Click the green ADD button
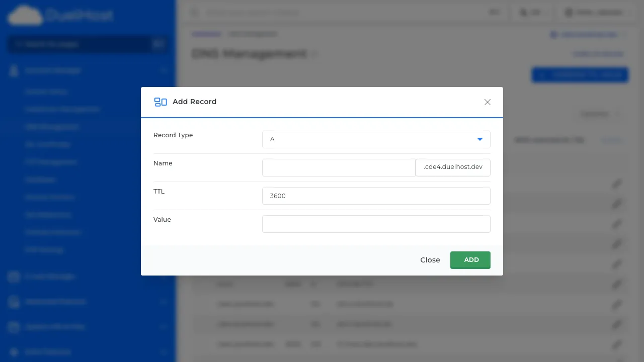 (x=470, y=260)
